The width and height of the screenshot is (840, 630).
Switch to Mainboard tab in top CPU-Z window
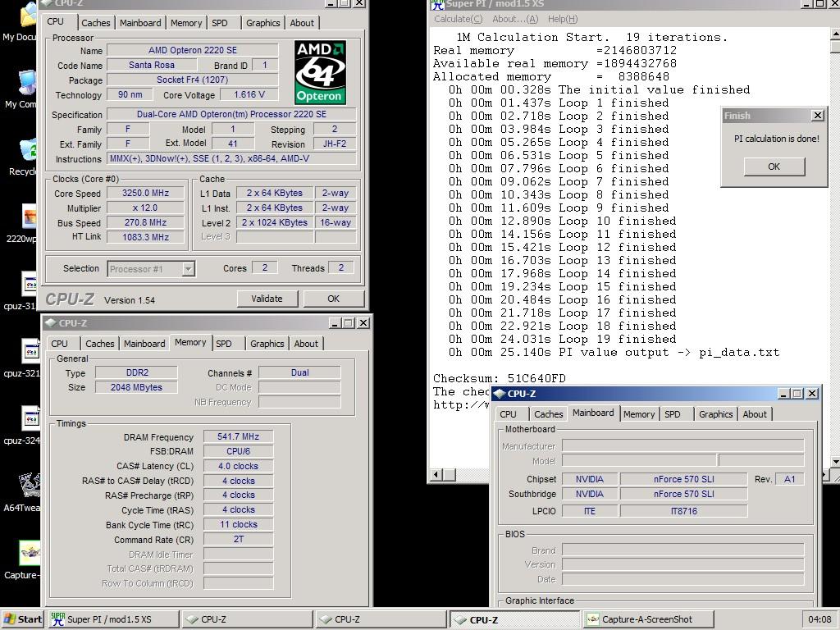[140, 23]
